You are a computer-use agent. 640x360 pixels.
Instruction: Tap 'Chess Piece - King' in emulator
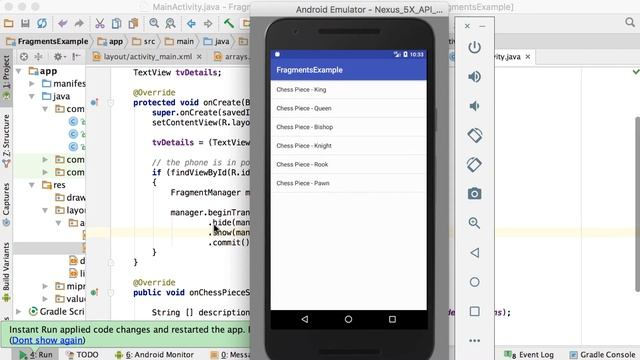349,89
